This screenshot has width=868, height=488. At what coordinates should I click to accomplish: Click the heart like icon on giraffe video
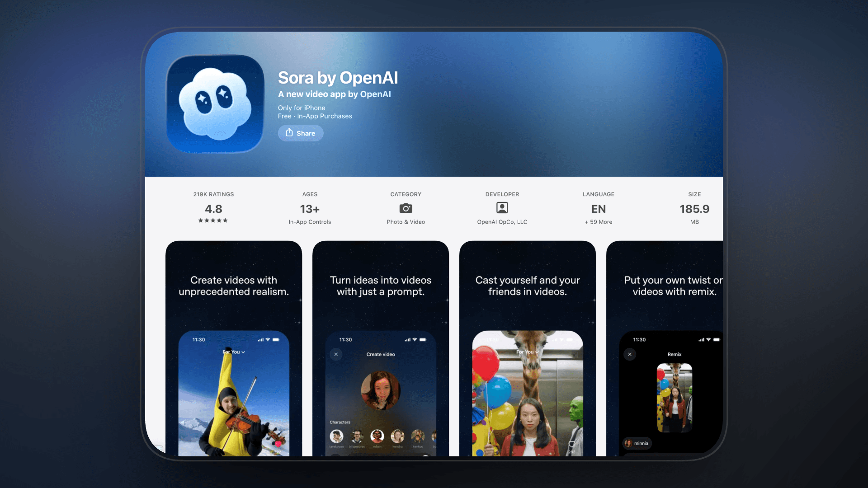571,444
